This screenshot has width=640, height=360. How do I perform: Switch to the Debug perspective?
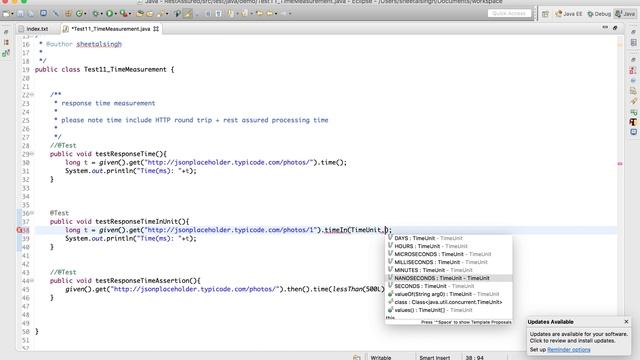point(599,14)
